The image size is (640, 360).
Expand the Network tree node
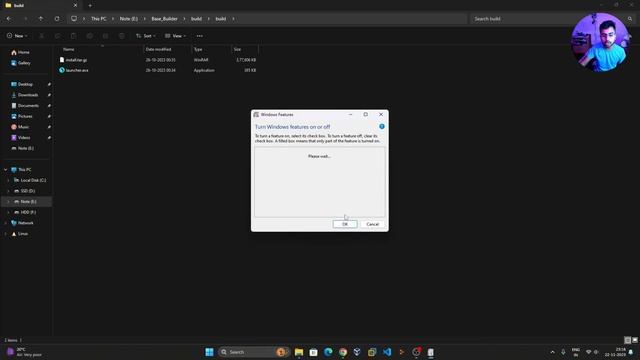click(x=6, y=223)
